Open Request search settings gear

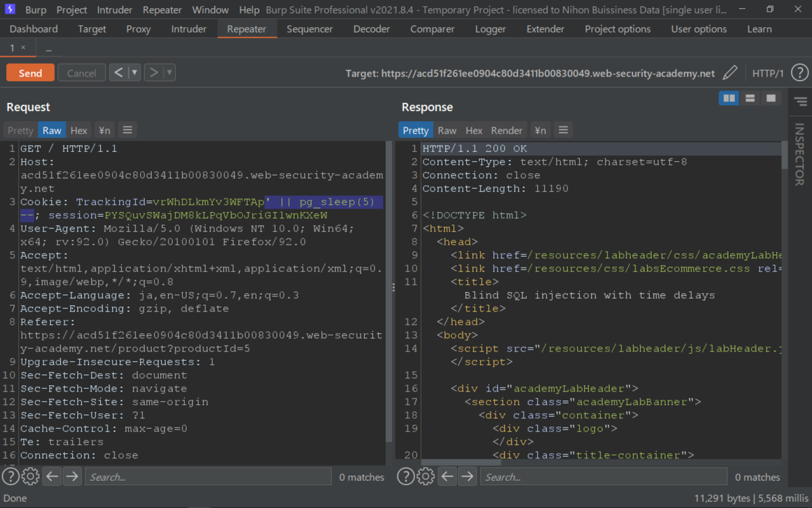(x=30, y=476)
